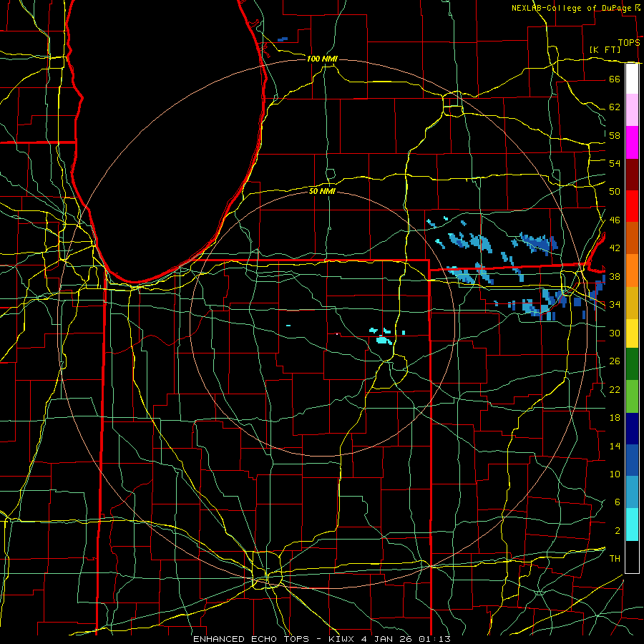Click the 46 value on the legend
Viewport: 644px width, 644px height.
[x=615, y=220]
